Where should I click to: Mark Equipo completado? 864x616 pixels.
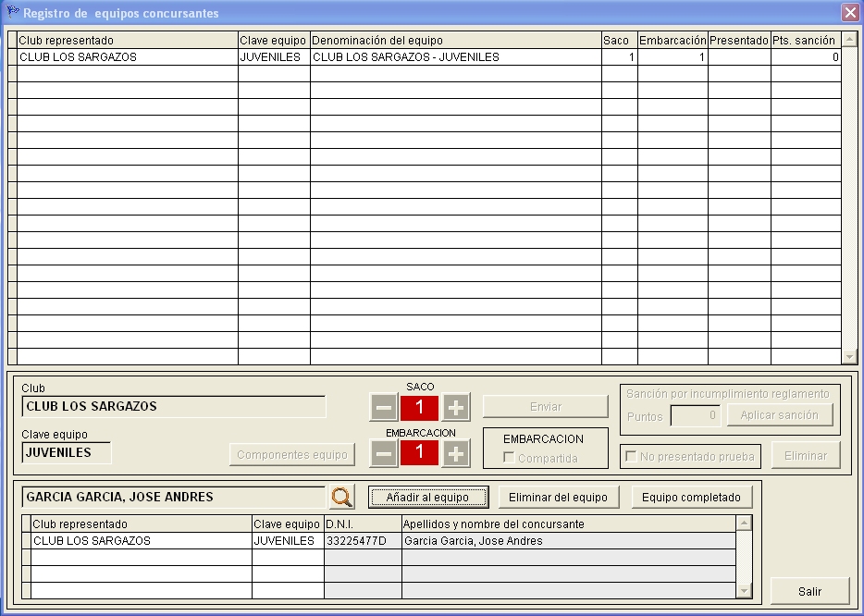tap(692, 498)
